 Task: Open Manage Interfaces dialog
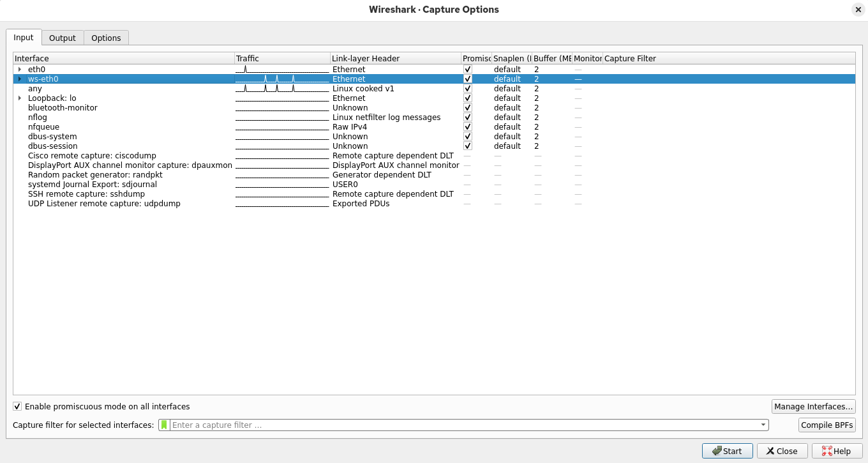[x=813, y=407]
